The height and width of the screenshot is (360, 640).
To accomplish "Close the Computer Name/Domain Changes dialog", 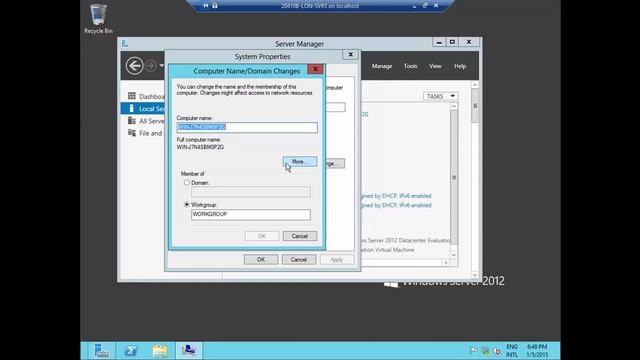I will (x=315, y=69).
